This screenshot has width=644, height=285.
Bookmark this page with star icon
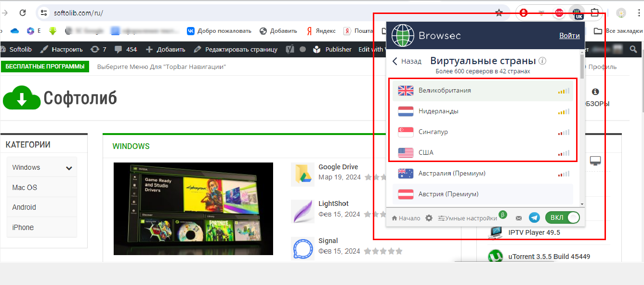(499, 13)
